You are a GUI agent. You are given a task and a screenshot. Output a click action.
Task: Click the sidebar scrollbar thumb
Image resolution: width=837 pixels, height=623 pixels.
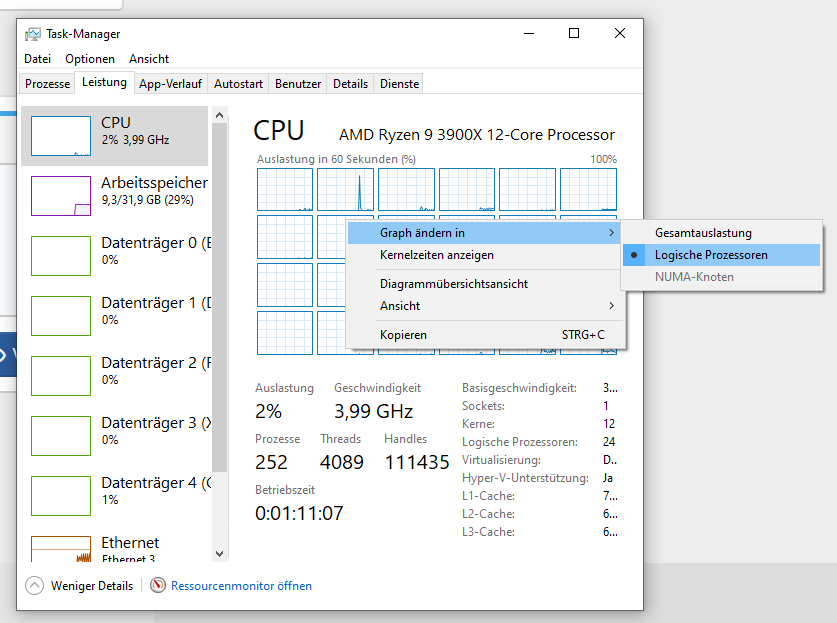[219, 298]
